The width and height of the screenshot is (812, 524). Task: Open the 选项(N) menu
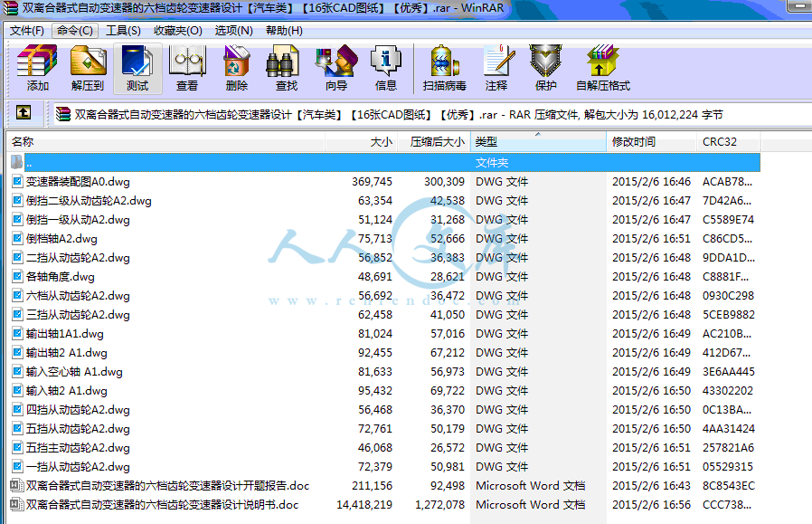pyautogui.click(x=233, y=31)
